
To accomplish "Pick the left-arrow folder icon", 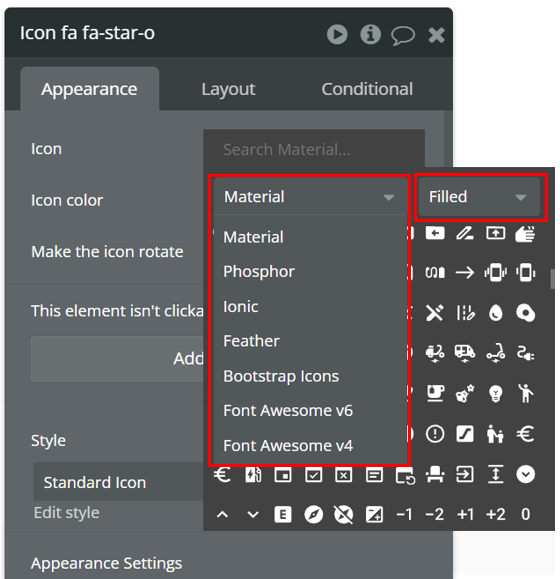I will coord(435,233).
